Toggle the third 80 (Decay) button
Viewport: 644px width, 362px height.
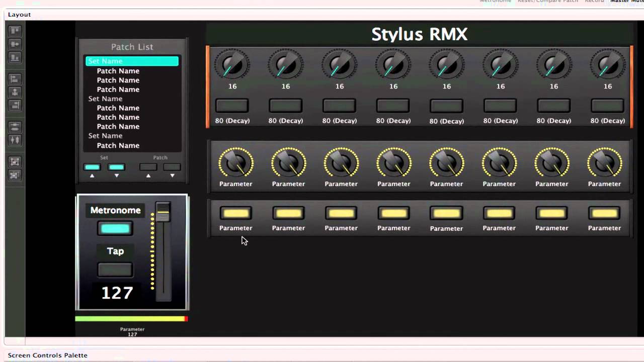(x=339, y=106)
